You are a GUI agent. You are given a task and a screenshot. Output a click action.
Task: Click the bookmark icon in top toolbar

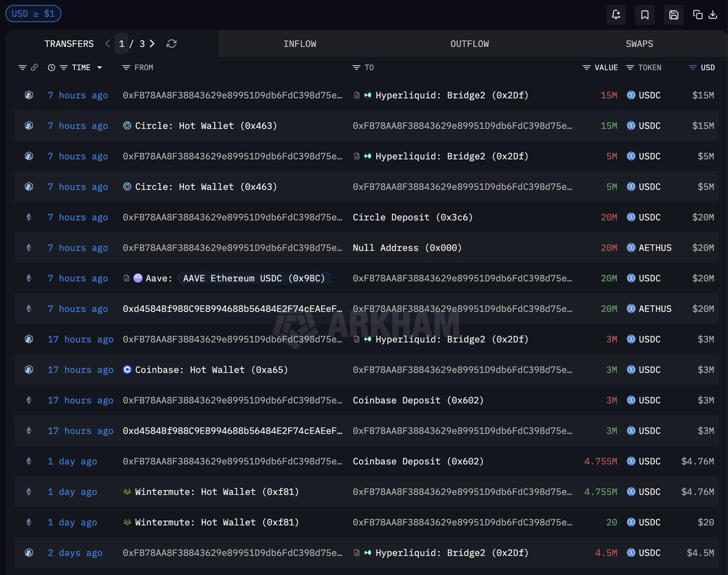(645, 15)
